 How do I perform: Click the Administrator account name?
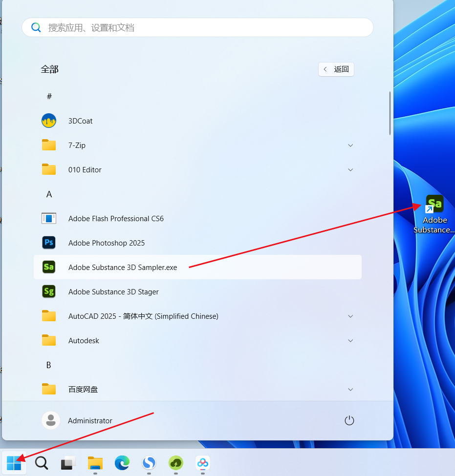click(90, 421)
